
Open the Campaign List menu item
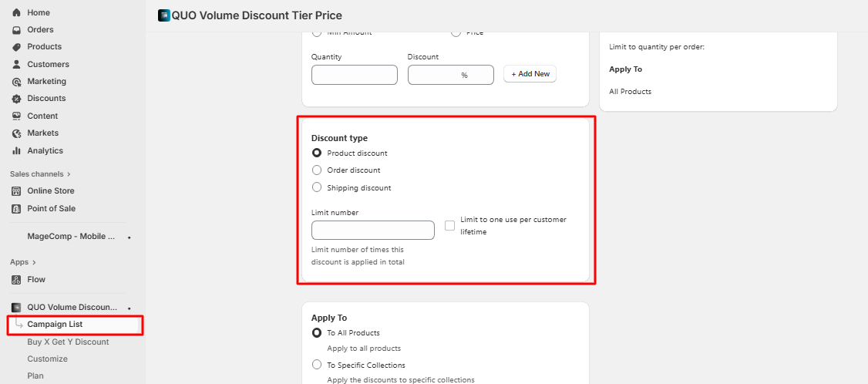[x=55, y=325]
